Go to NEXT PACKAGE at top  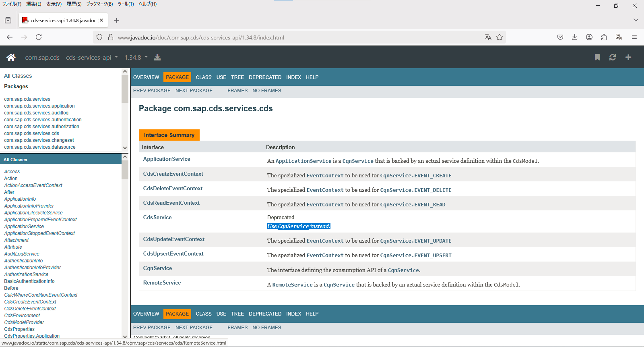point(194,91)
